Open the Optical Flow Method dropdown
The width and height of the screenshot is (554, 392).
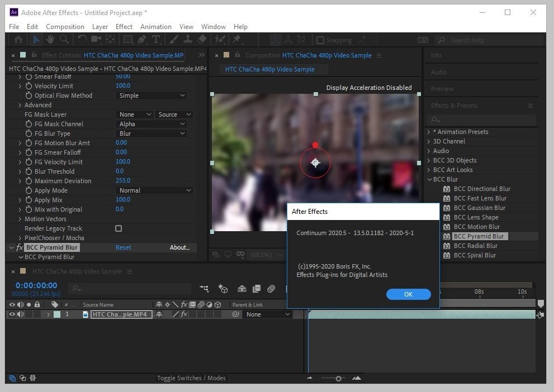pyautogui.click(x=151, y=95)
